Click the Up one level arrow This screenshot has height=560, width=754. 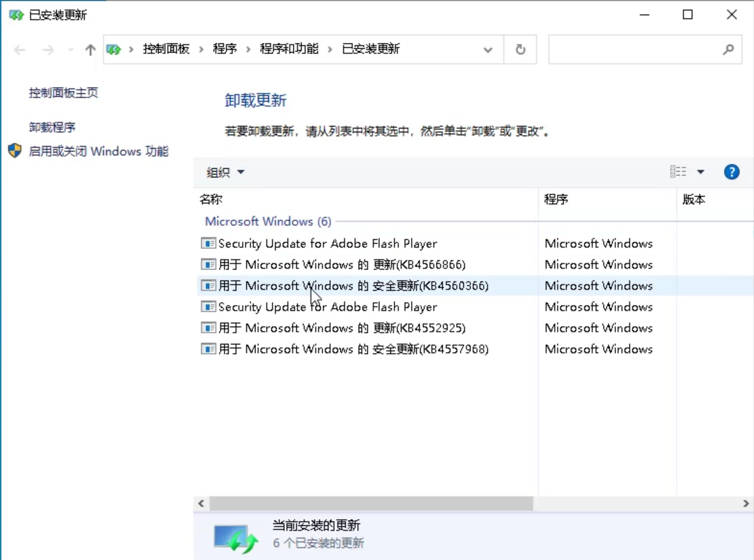[x=90, y=50]
